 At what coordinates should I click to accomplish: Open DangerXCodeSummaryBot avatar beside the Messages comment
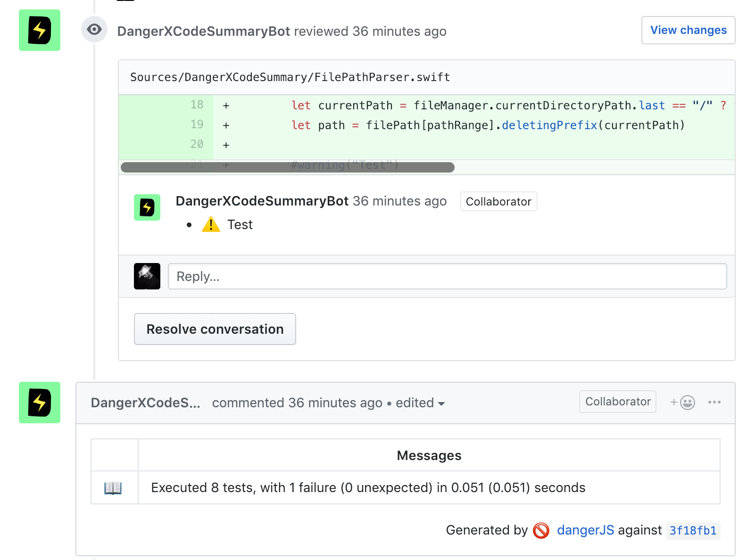point(40,403)
